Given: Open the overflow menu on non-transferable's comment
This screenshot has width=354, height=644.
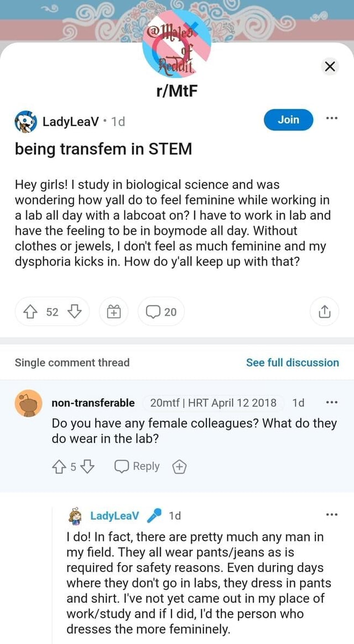Looking at the screenshot, I should click(x=331, y=403).
